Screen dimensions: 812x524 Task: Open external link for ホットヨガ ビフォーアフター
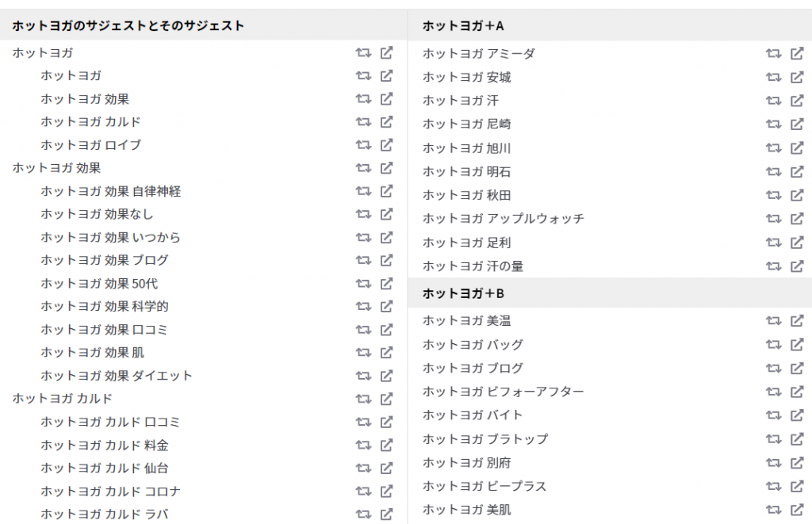pos(797,392)
